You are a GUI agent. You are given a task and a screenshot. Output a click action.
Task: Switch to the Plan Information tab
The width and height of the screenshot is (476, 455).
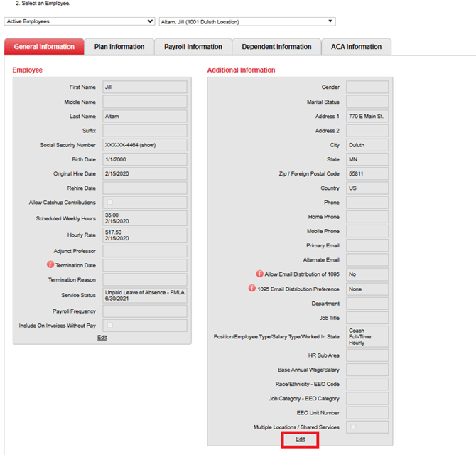tap(119, 47)
